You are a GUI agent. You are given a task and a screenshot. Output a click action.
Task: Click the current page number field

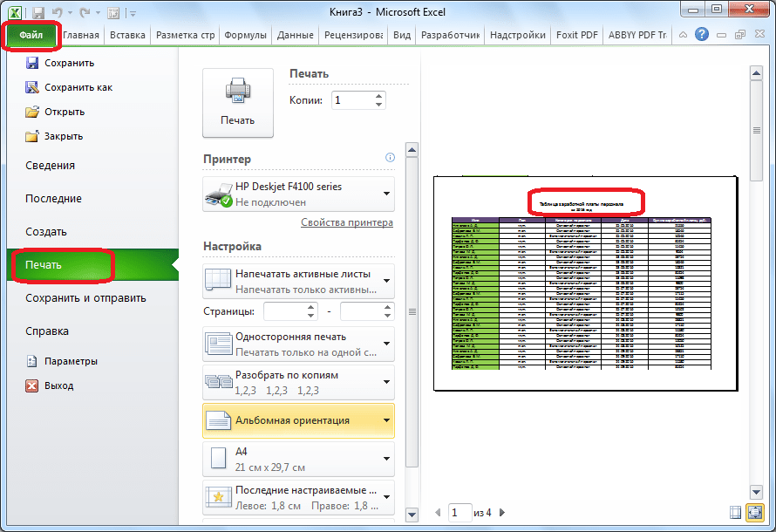click(x=459, y=513)
